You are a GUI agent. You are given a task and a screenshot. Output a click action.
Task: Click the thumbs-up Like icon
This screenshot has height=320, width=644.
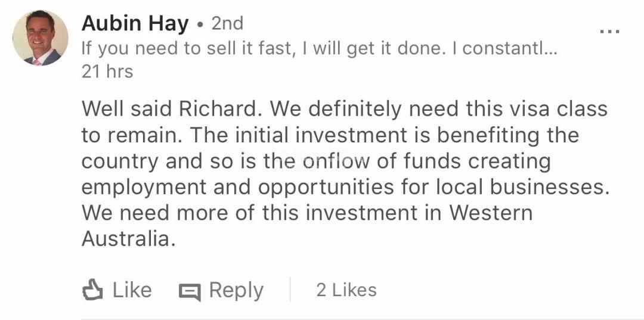[x=92, y=290]
